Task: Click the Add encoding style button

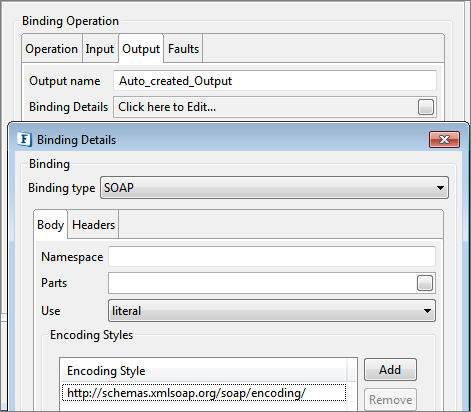Action: [x=390, y=370]
